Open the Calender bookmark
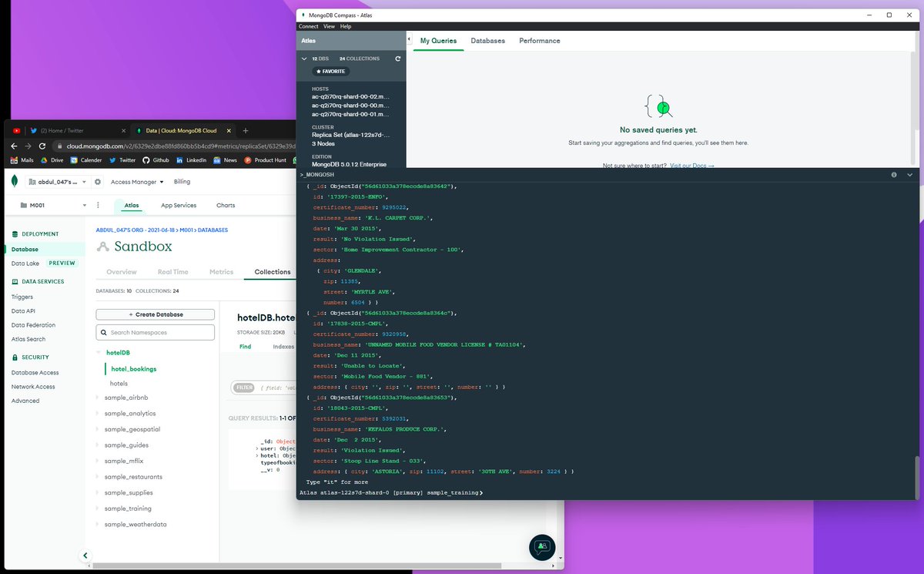 coord(86,160)
